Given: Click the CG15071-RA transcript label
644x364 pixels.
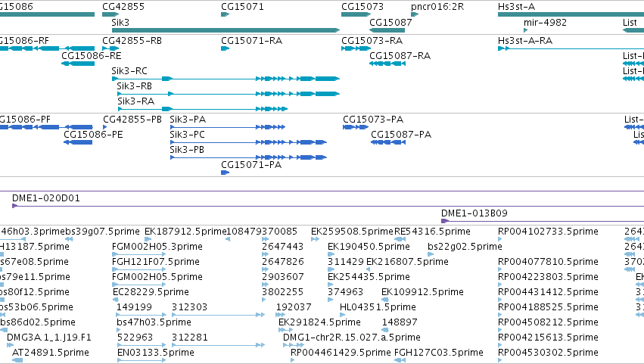Looking at the screenshot, I should click(x=251, y=41).
